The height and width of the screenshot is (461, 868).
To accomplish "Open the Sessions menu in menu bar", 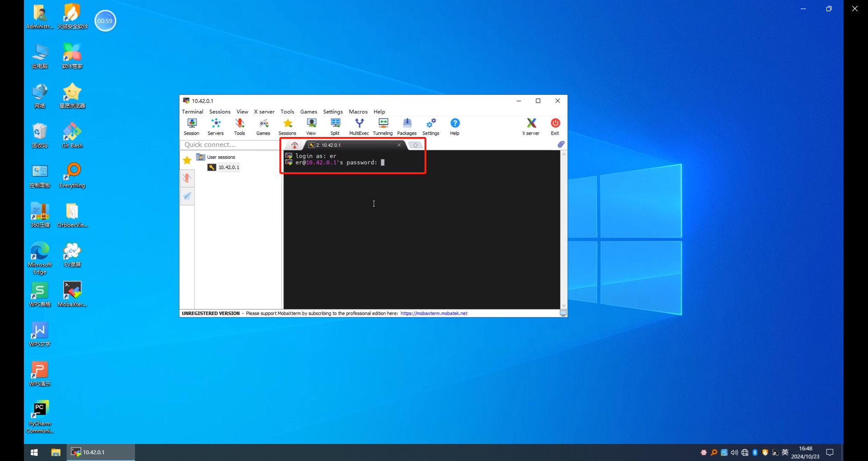I will click(x=220, y=112).
